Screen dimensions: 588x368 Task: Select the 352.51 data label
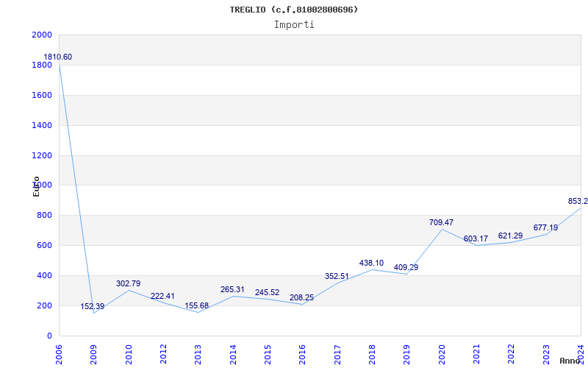tap(337, 277)
